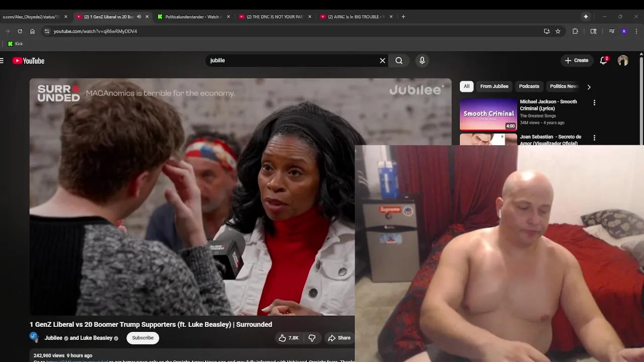Open the YouTube guide hamburger menu

(2, 61)
